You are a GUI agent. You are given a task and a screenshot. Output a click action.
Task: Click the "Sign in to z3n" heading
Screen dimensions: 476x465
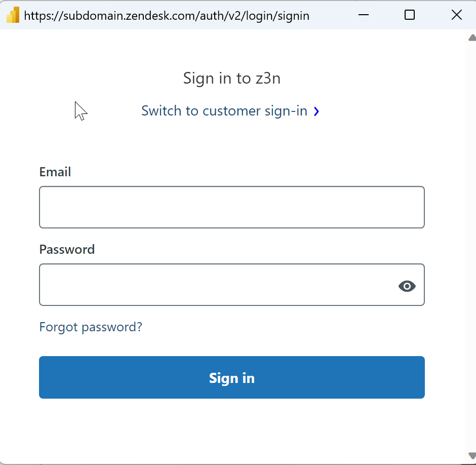click(231, 79)
